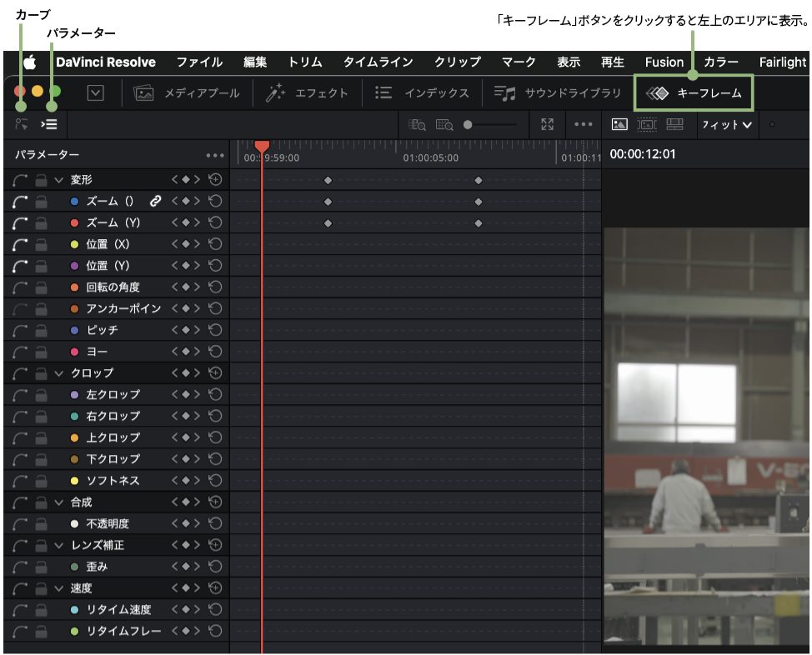Click the red playhead marker on ruler
Viewport: 812px width, 655px height.
pyautogui.click(x=262, y=147)
